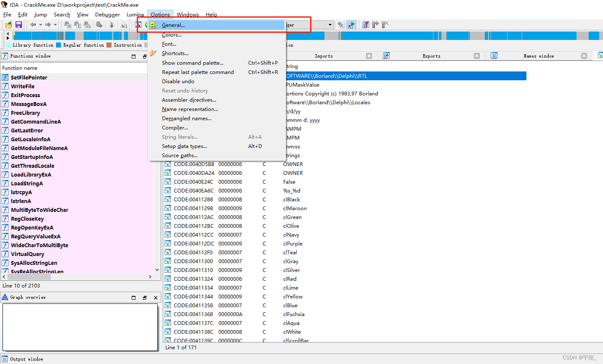Click the toolbar icon with green arrow C
The width and height of the screenshot is (603, 364).
(x=351, y=25)
